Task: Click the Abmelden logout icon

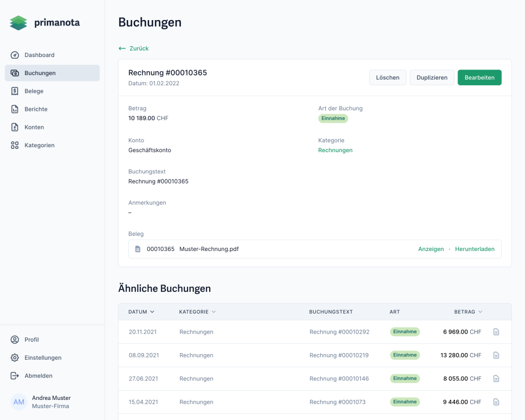Action: click(x=15, y=375)
